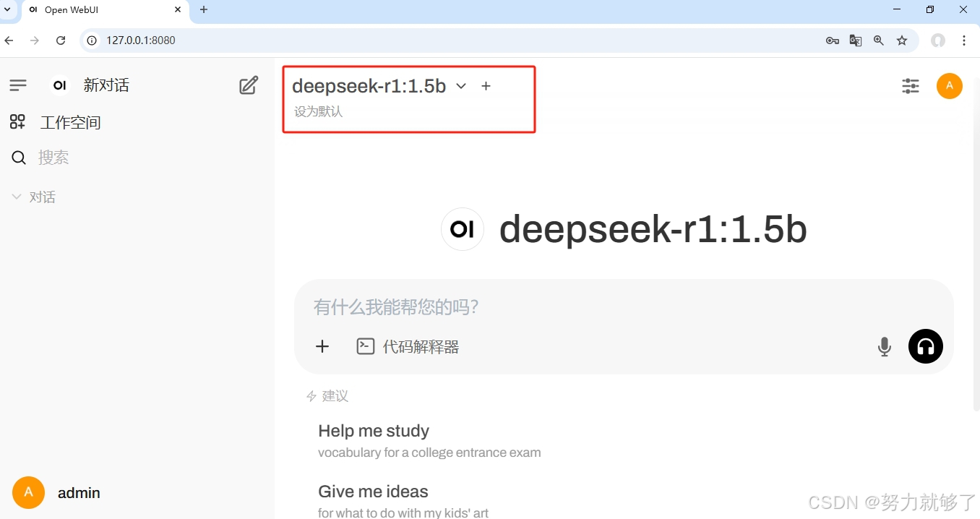Click the translate page icon

[856, 40]
